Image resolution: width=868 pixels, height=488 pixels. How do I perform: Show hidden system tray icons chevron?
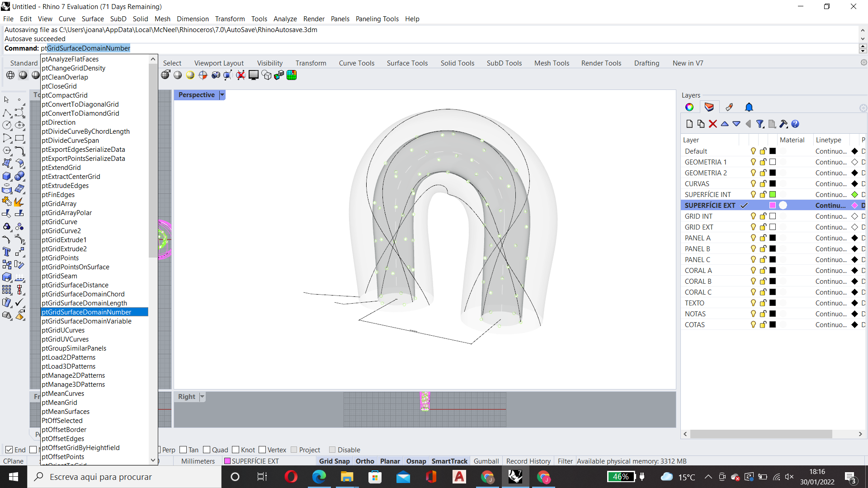coord(708,477)
